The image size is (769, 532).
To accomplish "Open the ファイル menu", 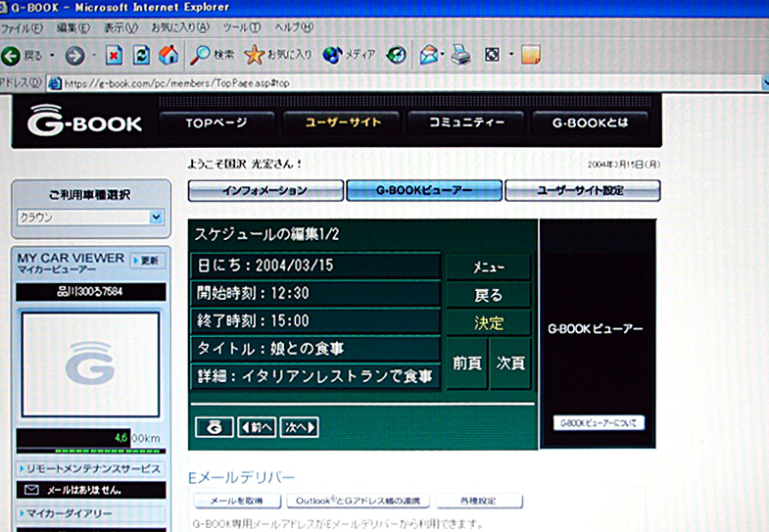I will tap(23, 28).
